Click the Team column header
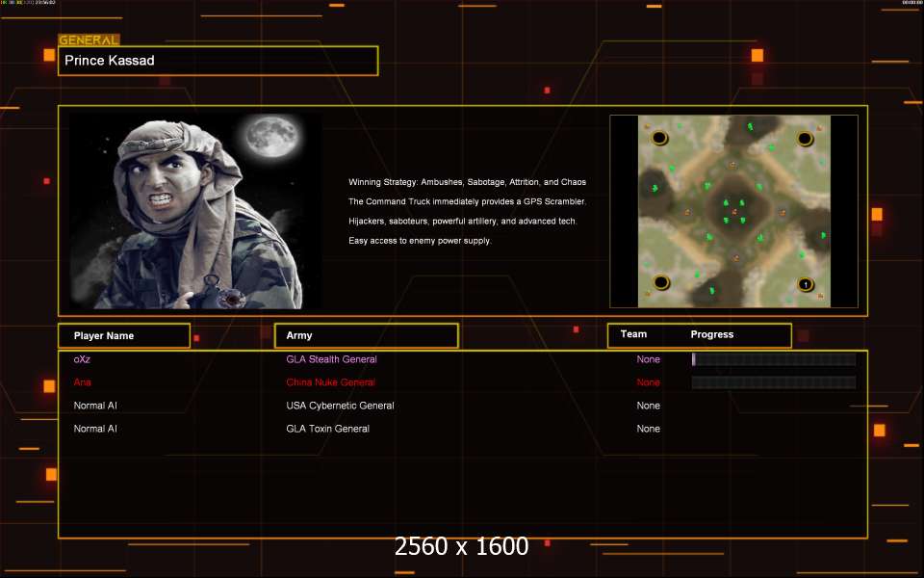Image resolution: width=924 pixels, height=578 pixels. pos(633,334)
